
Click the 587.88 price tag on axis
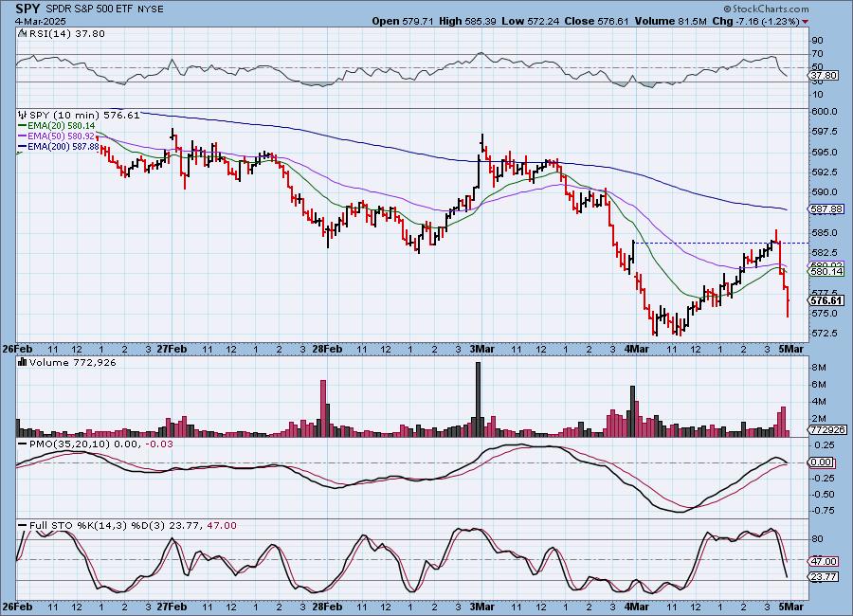tap(826, 208)
